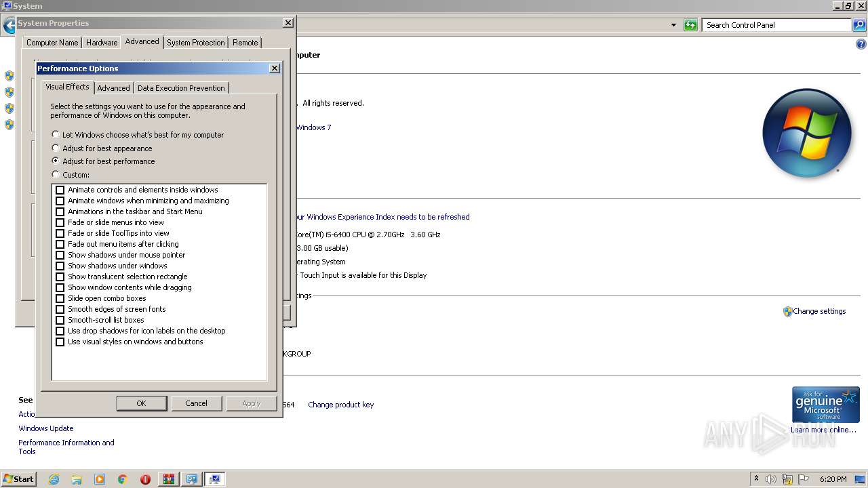This screenshot has height=488, width=868.
Task: Open the Data Execution Prevention tab
Action: pos(181,88)
